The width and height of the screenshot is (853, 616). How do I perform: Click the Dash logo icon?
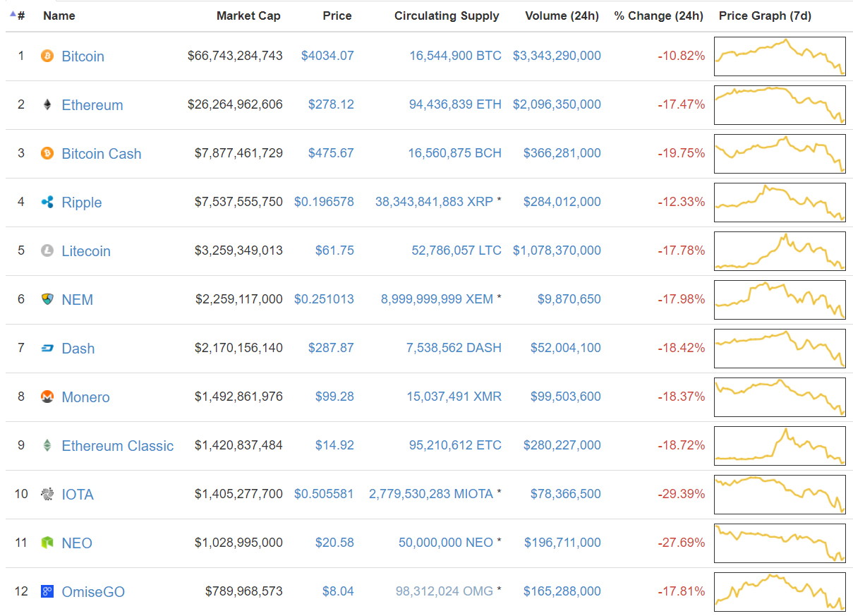pyautogui.click(x=47, y=349)
